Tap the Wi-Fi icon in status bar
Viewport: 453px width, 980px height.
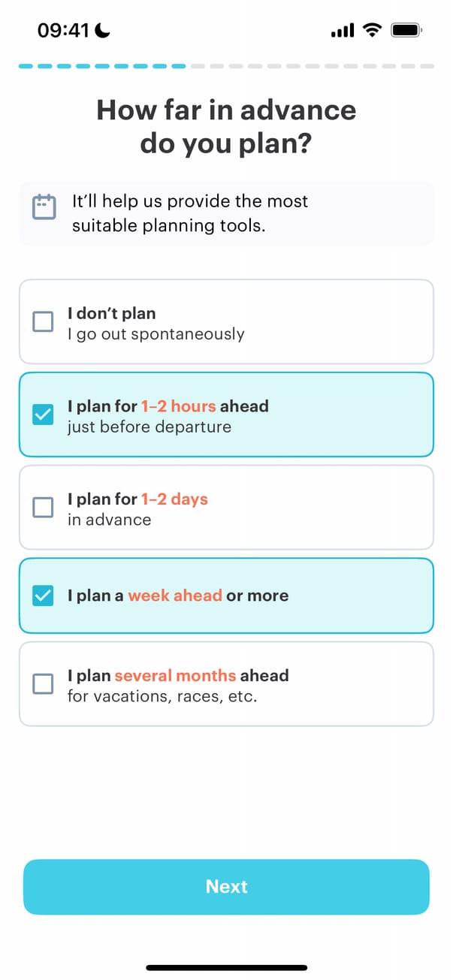click(x=371, y=30)
